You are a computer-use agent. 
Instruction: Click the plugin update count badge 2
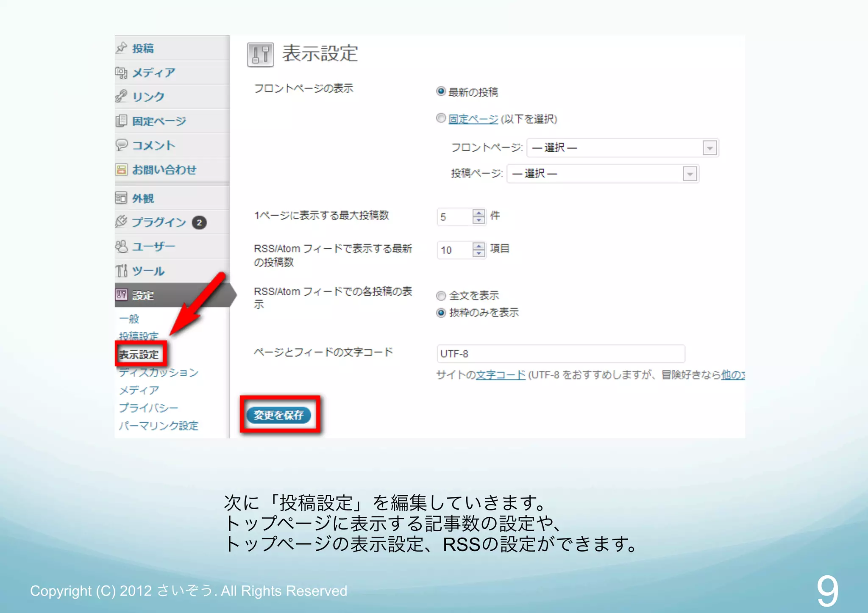(x=199, y=222)
